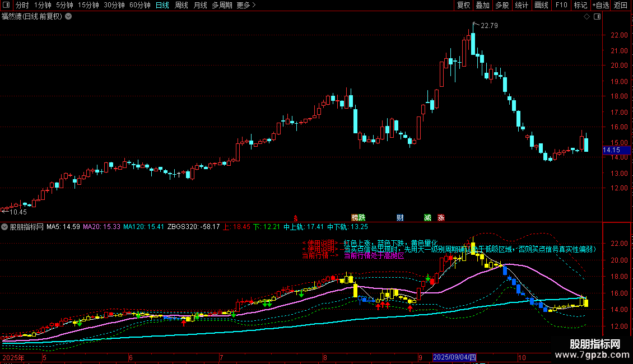This screenshot has height=364, width=633.
Task: Select the 5分钟 period tab
Action: click(x=64, y=5)
